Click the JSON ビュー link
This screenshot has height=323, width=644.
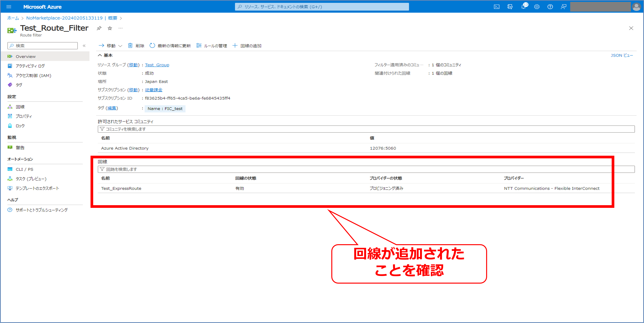[x=622, y=55]
